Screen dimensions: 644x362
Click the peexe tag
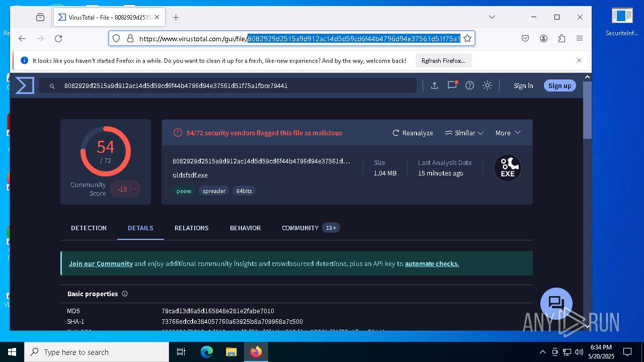pyautogui.click(x=184, y=191)
